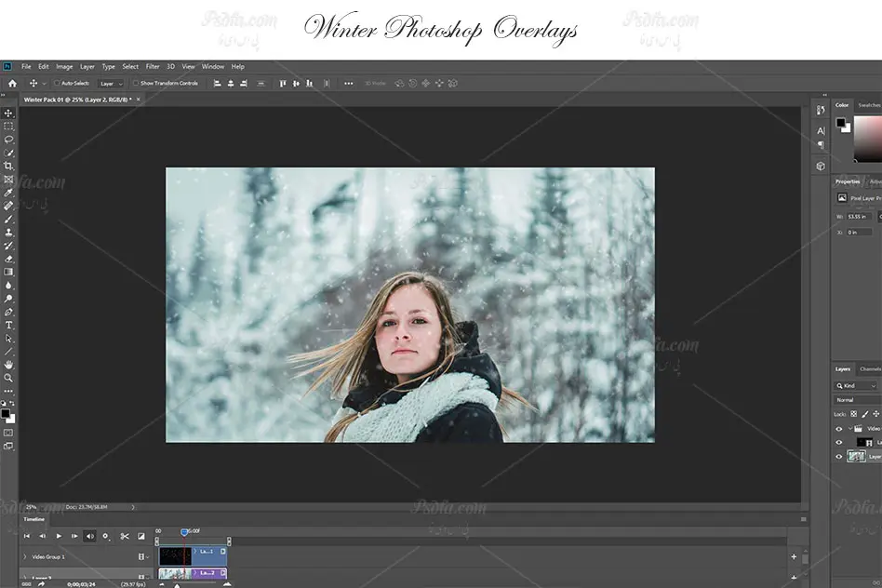
Task: Step to next frame in timeline
Action: [x=74, y=536]
